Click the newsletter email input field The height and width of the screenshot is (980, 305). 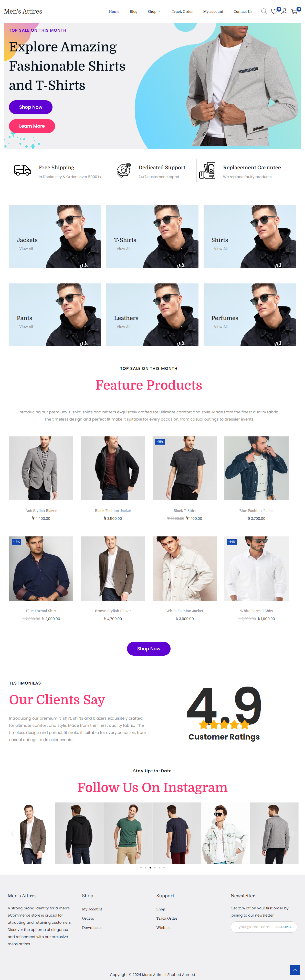pos(254,927)
